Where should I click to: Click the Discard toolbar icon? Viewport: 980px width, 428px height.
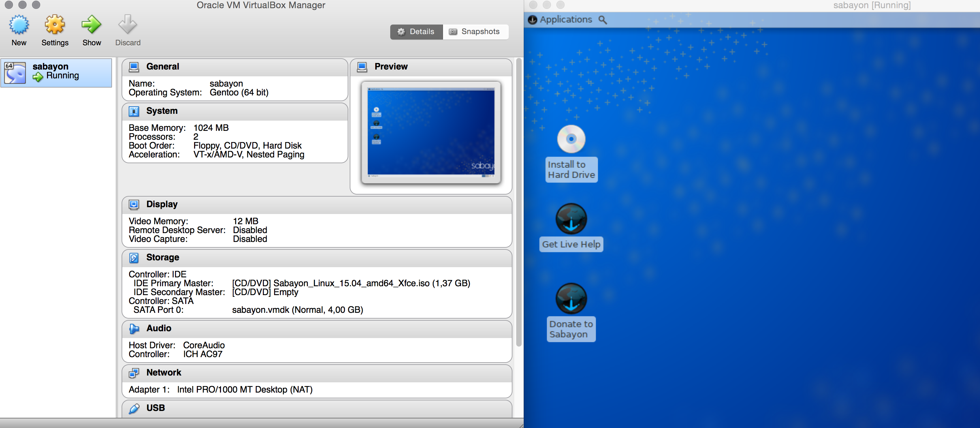point(127,25)
